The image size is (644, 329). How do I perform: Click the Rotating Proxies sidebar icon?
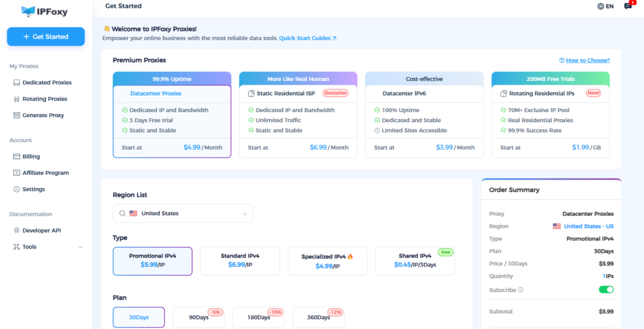16,99
